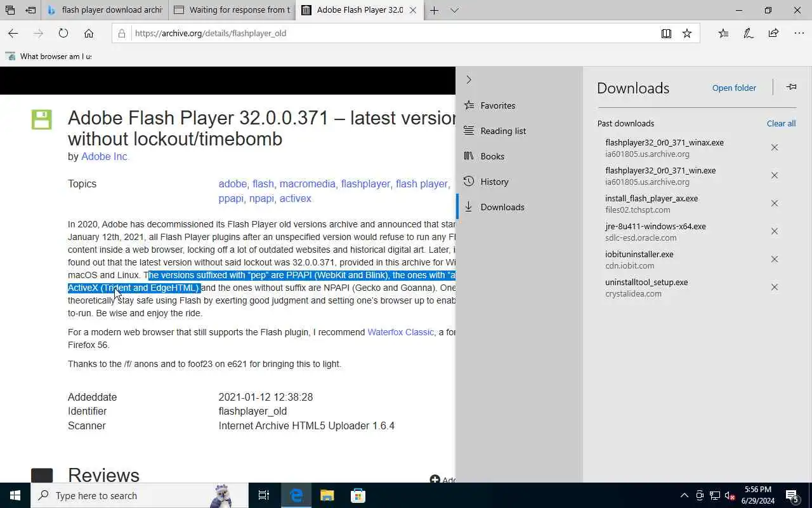Screen dimensions: 812x508
Task: Click the adobe topic link
Action: (x=233, y=184)
